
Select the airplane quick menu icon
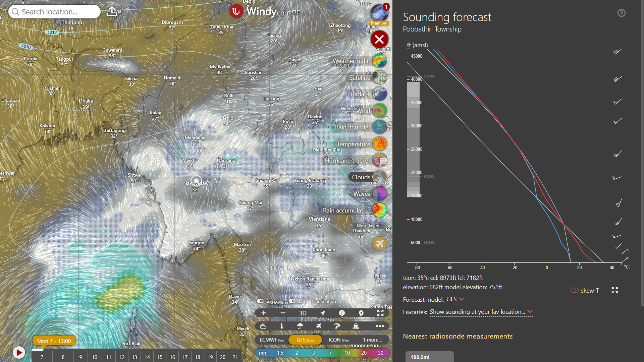(319, 326)
